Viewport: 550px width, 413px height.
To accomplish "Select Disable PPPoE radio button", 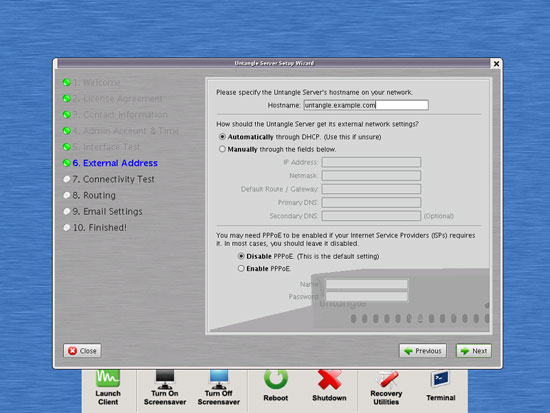I will pos(241,256).
